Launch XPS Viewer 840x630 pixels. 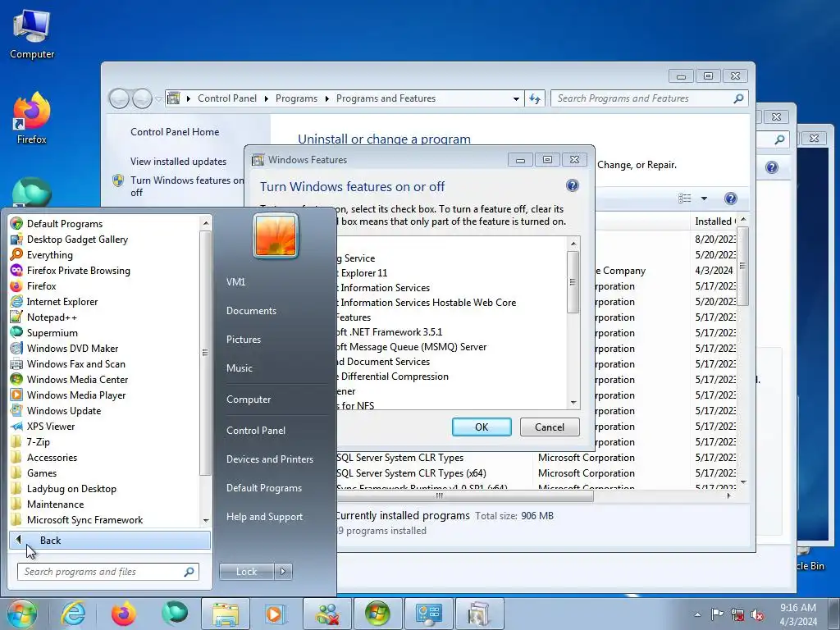[43, 426]
